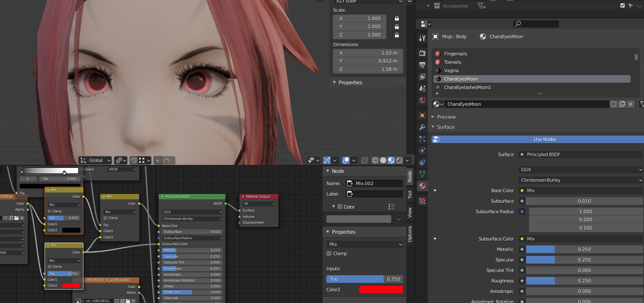Screen dimensions: 644x303
Task: Open the Global transform orientation dropdown
Action: click(95, 160)
